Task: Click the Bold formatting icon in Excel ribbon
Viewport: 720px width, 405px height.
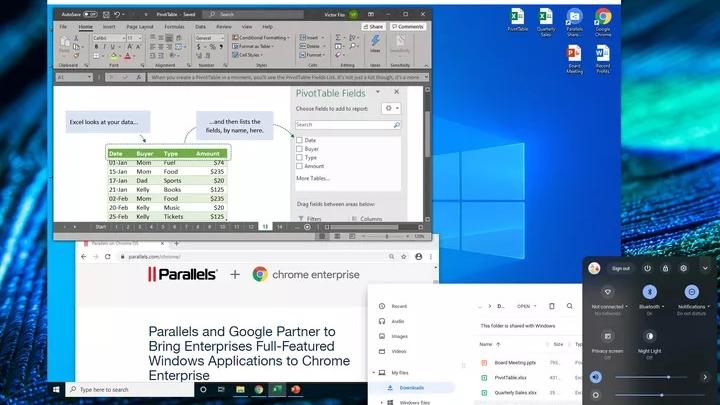Action: coord(96,47)
